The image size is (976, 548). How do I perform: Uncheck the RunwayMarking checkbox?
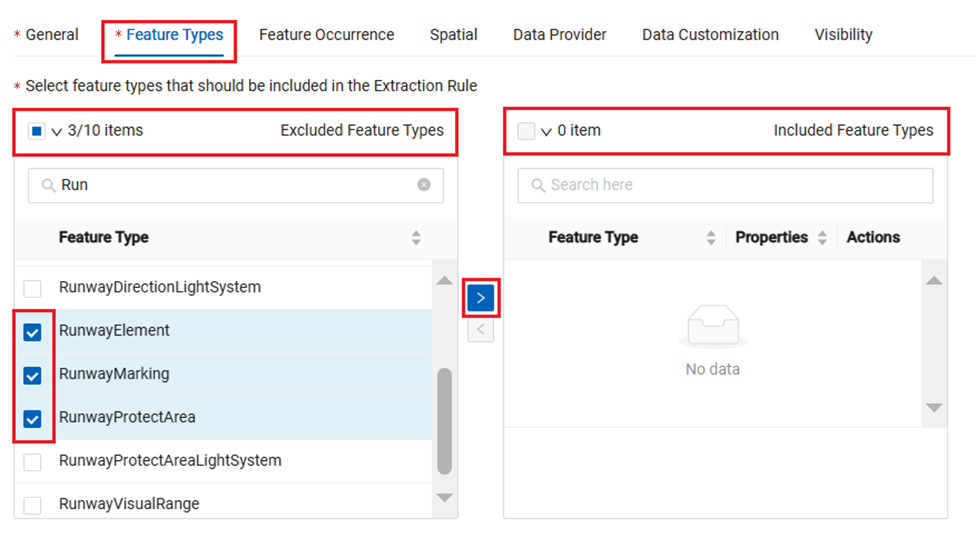click(32, 376)
